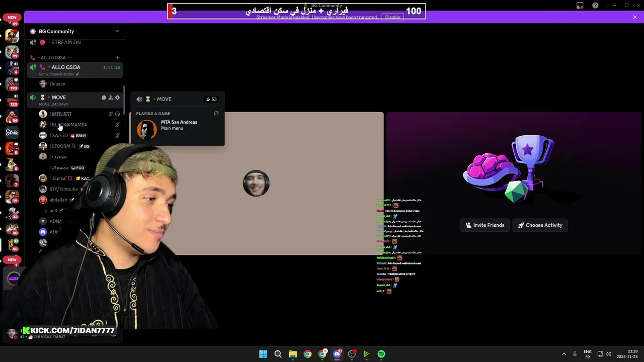Viewport: 644px width, 362px height.
Task: Open File Explorer from taskbar
Action: tap(293, 354)
